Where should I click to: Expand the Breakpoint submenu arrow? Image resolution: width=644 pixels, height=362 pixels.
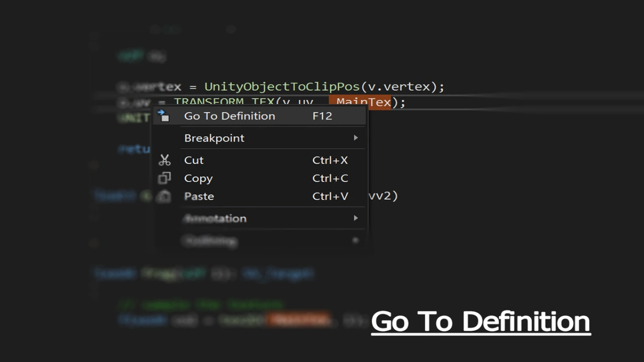pos(356,138)
